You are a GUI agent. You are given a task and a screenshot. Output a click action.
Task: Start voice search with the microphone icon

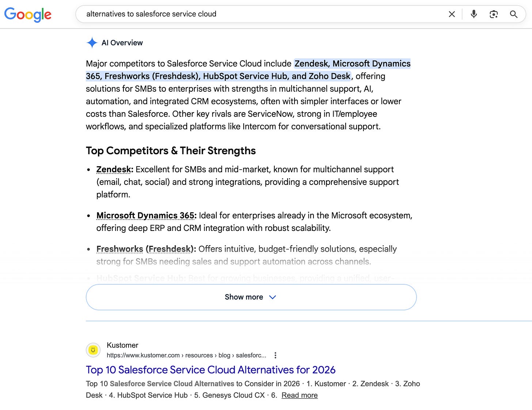click(474, 14)
